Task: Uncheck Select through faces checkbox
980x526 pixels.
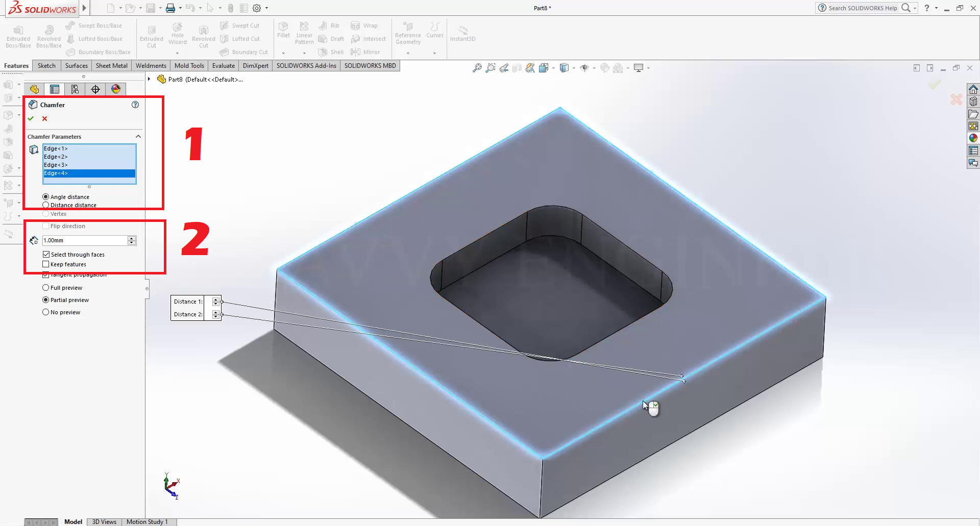Action: click(x=46, y=254)
